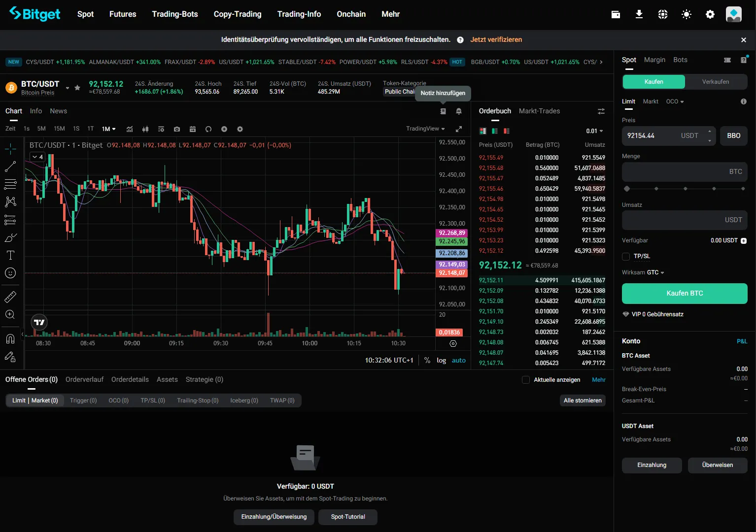Open the add-funds plus icon next to 0.00 USDT

pyautogui.click(x=744, y=241)
